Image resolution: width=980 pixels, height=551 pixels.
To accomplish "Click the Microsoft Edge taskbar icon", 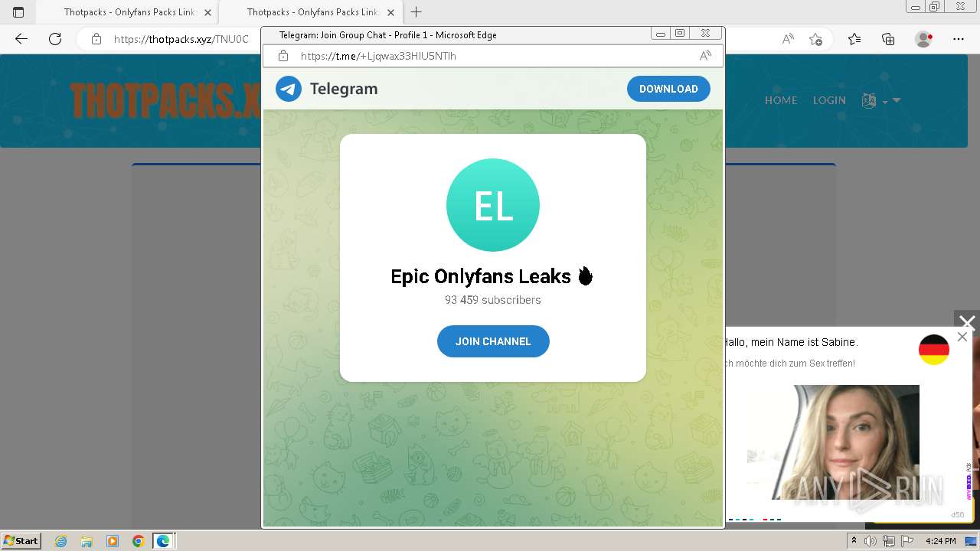I will tap(164, 541).
